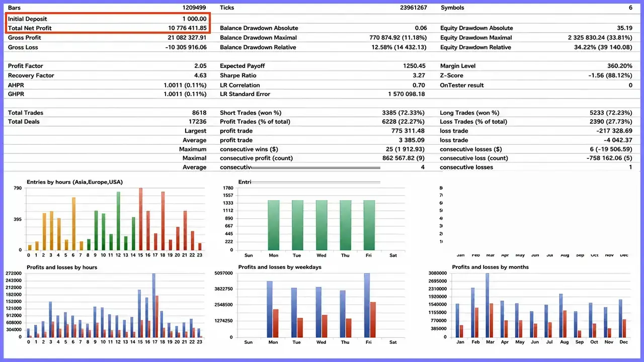The width and height of the screenshot is (644, 362).
Task: Click the Expected Payoff value 1250.45
Action: pyautogui.click(x=415, y=66)
